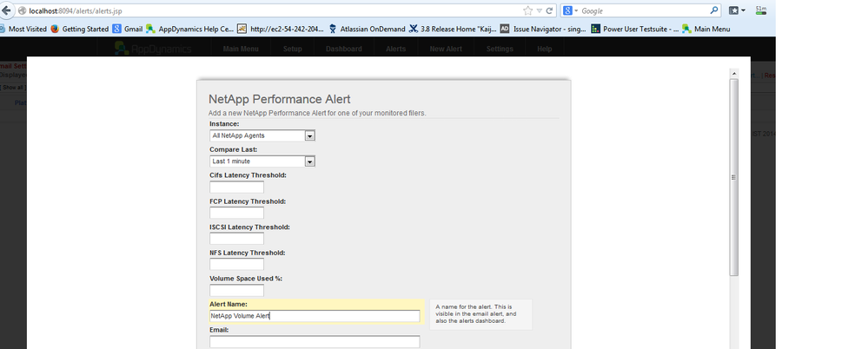Click the Volume Space Used % field
Screen dimensions: 868x349
[x=236, y=290]
